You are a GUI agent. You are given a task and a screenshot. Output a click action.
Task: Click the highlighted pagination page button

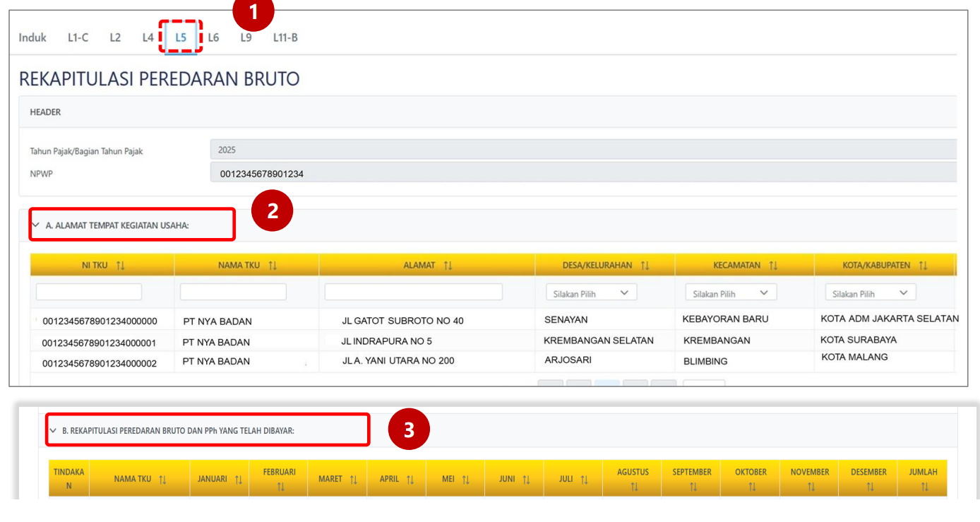pyautogui.click(x=607, y=381)
